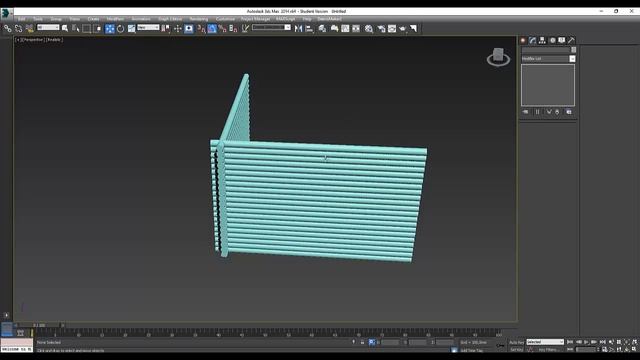Image resolution: width=640 pixels, height=360 pixels.
Task: Open the Rendered Frame Window icon
Action: tap(392, 29)
